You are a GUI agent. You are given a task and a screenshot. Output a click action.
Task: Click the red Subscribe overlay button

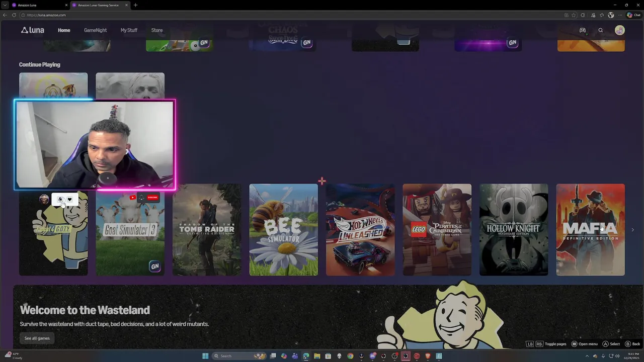pos(153,197)
